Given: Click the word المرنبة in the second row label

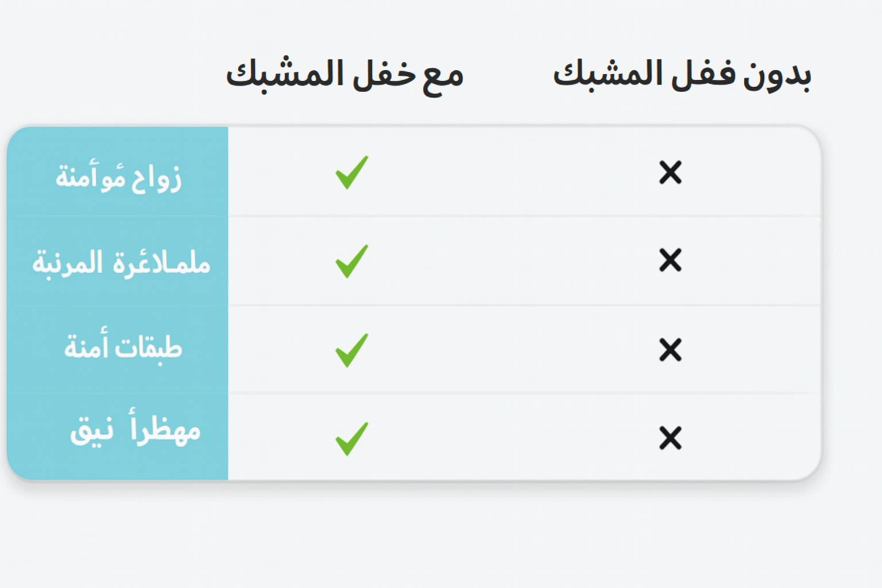Looking at the screenshot, I should coord(67,264).
